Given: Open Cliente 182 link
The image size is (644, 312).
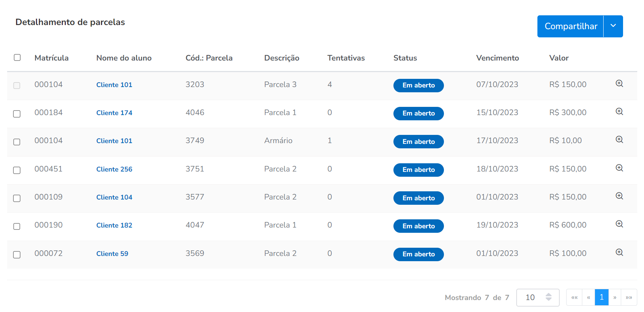Looking at the screenshot, I should pyautogui.click(x=114, y=225).
